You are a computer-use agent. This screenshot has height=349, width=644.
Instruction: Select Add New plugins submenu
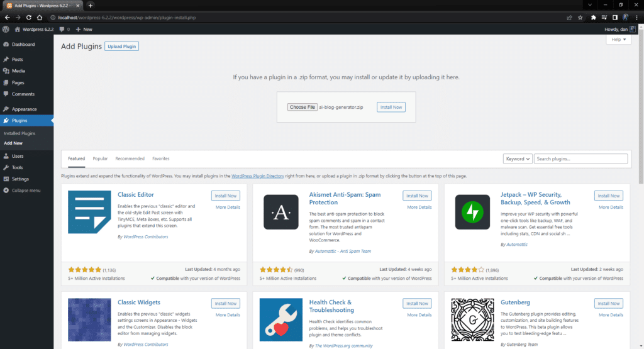[13, 143]
